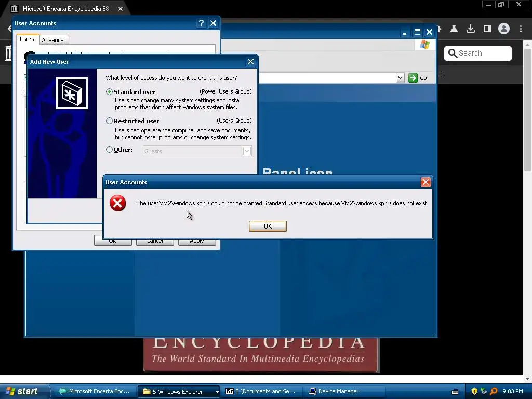Click the page scrollbar up arrow
The image size is (532, 399).
(x=527, y=45)
